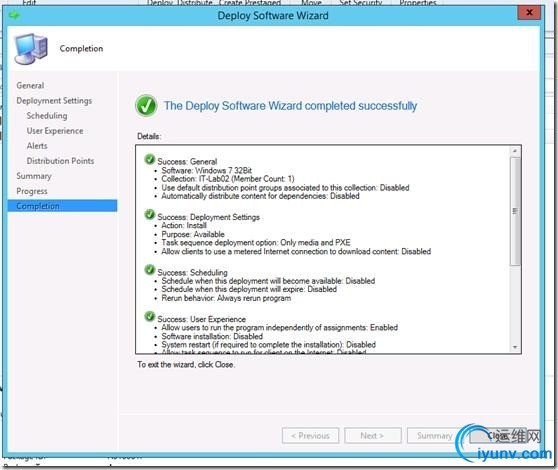Click 'Allow users to run the program independently' line

click(279, 327)
